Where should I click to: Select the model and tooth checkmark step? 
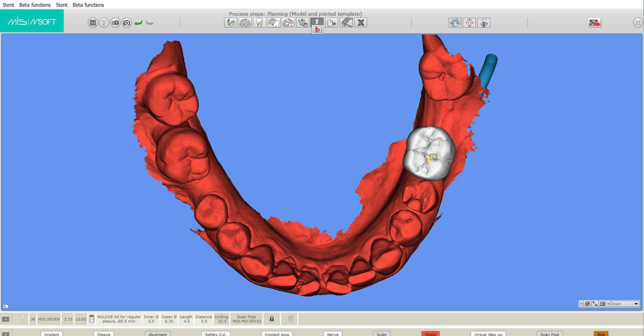click(x=274, y=22)
